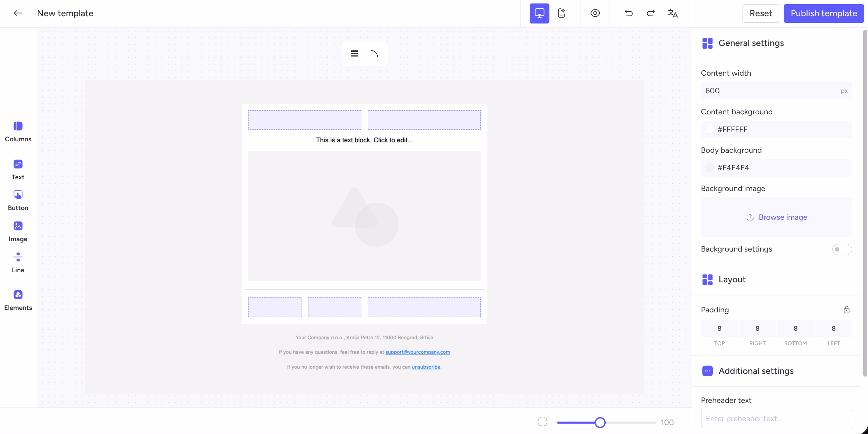Select the bottom-middle small column placeholder
868x434 pixels.
click(x=334, y=307)
